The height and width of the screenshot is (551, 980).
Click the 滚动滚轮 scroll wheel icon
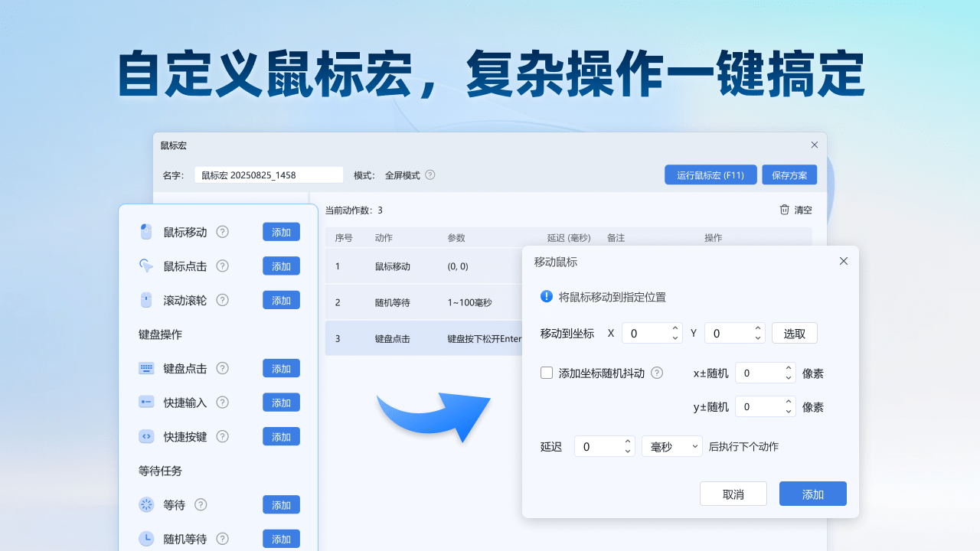[x=145, y=299]
